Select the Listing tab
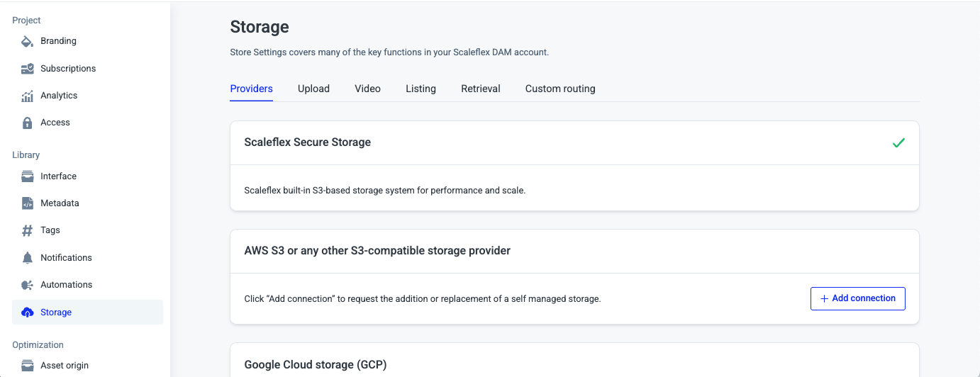The width and height of the screenshot is (980, 377). click(421, 89)
